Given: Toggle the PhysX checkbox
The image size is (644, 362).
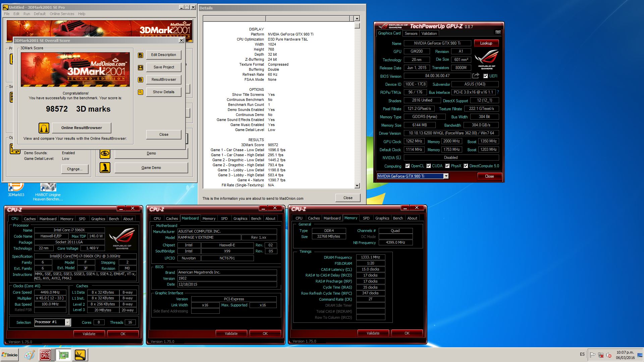Looking at the screenshot, I should point(447,166).
